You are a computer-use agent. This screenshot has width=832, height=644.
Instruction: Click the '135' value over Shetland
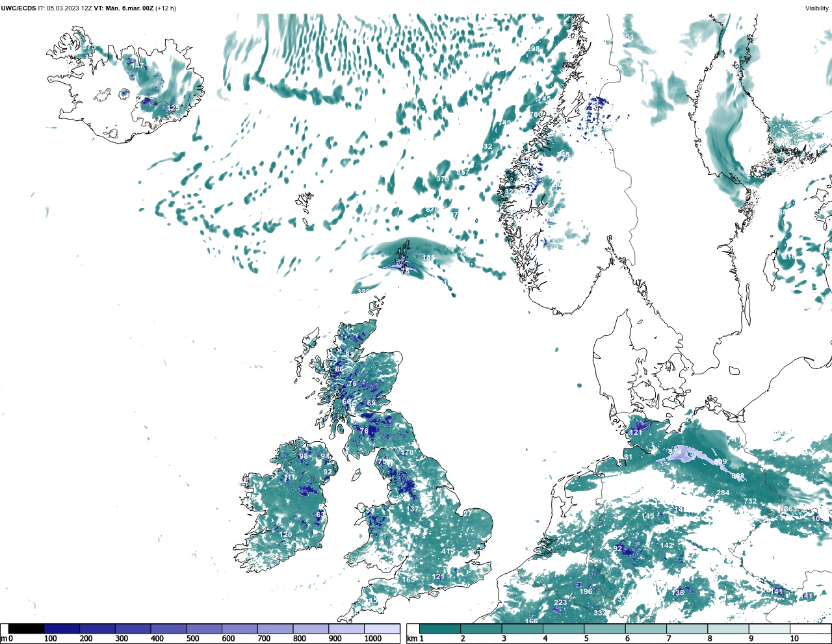[428, 258]
